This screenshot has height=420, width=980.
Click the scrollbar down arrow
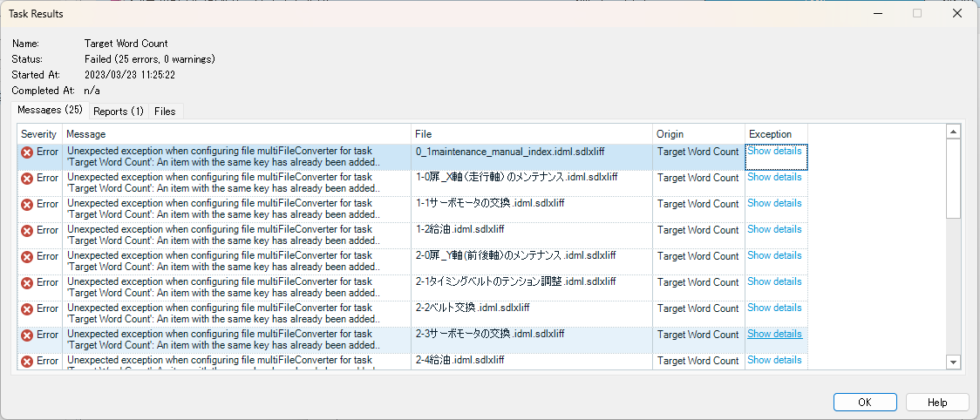tap(953, 362)
